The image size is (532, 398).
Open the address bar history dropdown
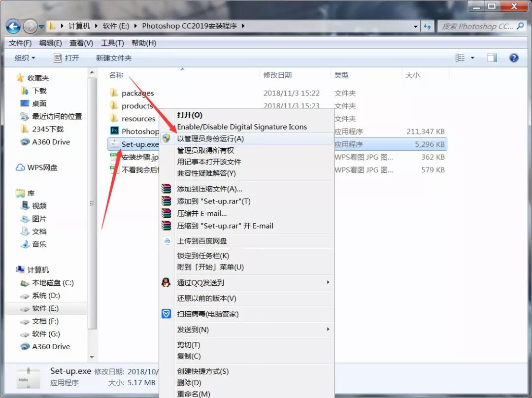tap(416, 27)
